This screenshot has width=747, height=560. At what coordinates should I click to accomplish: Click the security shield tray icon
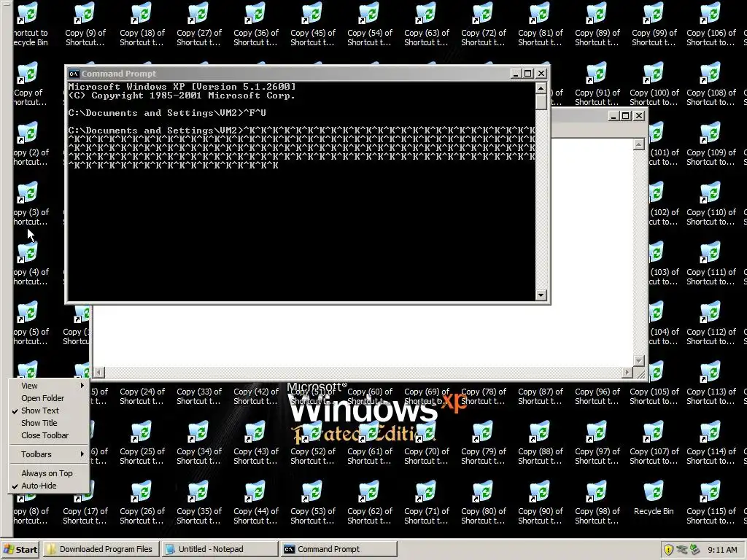pos(668,550)
